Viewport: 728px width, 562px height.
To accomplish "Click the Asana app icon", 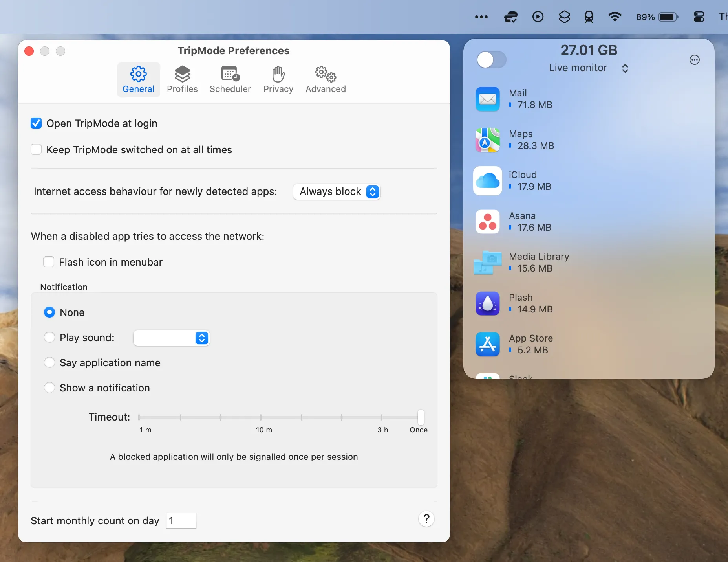I will [x=488, y=222].
